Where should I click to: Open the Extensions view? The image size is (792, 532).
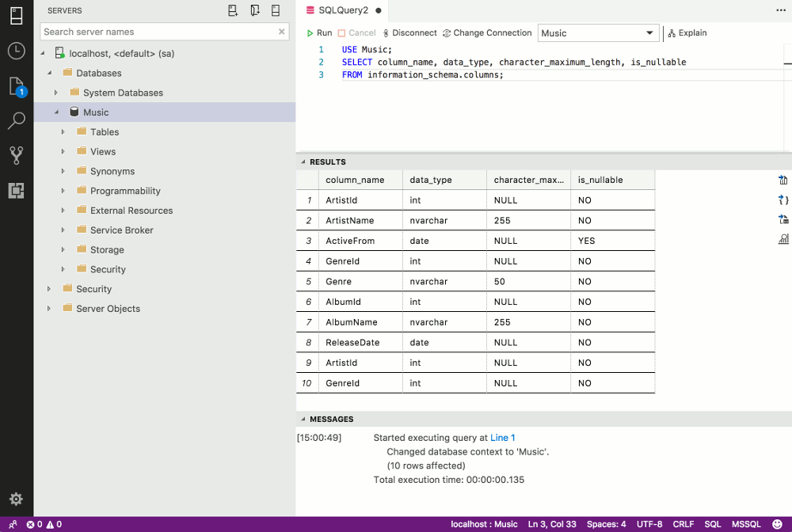point(16,190)
